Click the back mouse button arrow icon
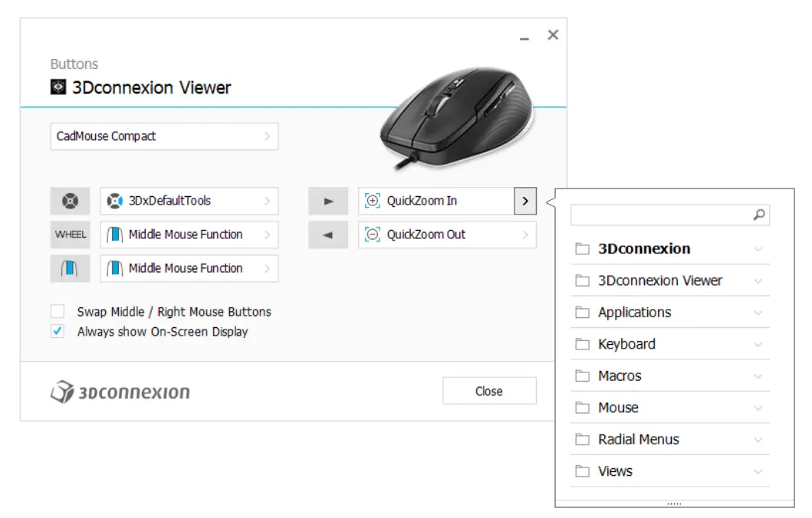The width and height of the screenshot is (812, 518). (328, 234)
